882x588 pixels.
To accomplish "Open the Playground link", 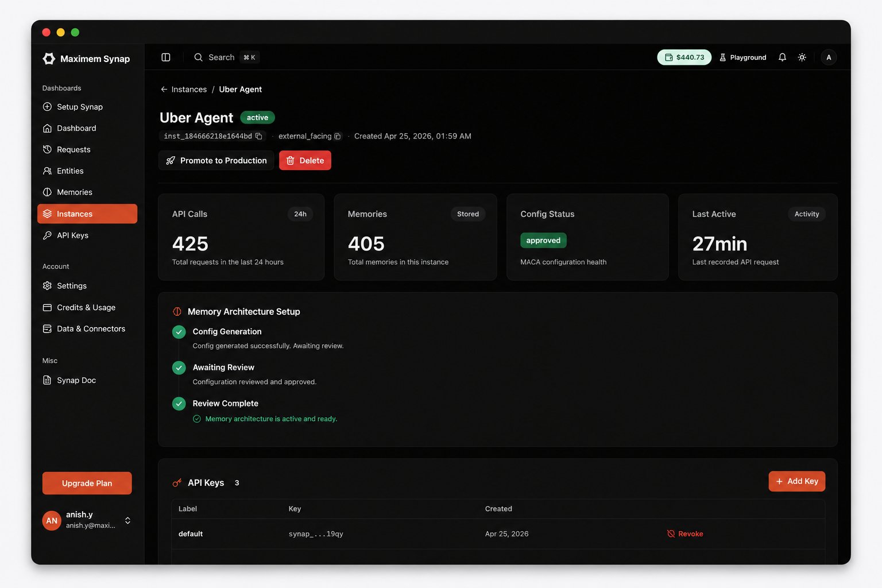I will (x=742, y=57).
